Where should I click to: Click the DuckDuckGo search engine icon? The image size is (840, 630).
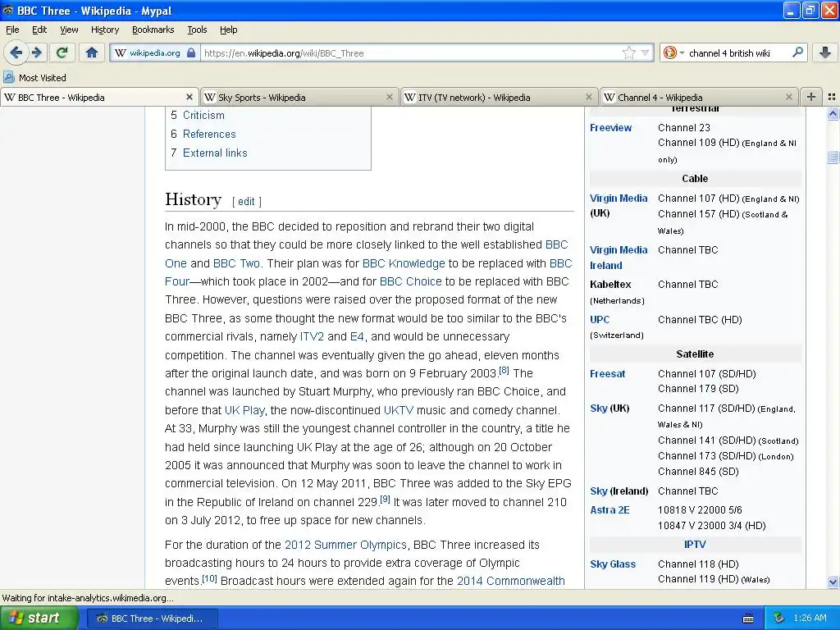tap(669, 52)
